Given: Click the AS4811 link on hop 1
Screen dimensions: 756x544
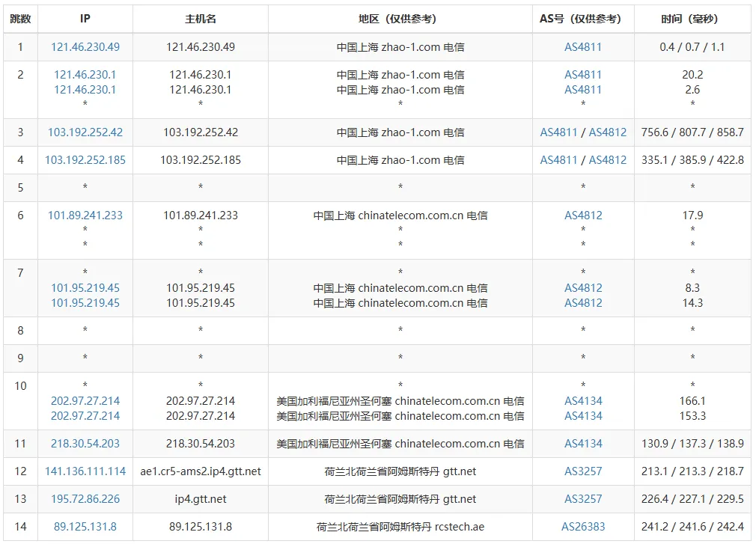Looking at the screenshot, I should [582, 46].
